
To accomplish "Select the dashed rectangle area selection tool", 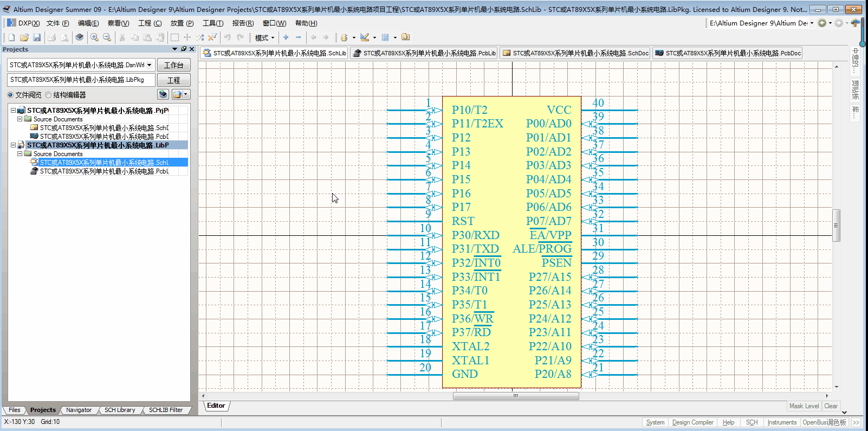I will click(174, 37).
